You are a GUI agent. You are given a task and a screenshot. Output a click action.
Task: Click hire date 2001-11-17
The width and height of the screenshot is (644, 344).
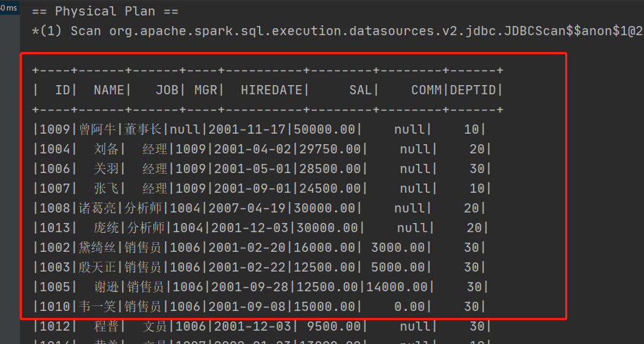coord(247,129)
